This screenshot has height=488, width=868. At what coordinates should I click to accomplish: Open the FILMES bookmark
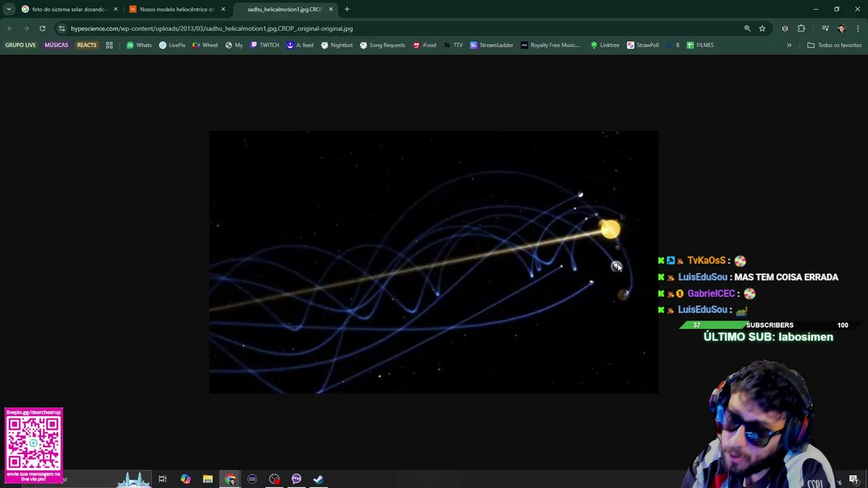[x=700, y=45]
